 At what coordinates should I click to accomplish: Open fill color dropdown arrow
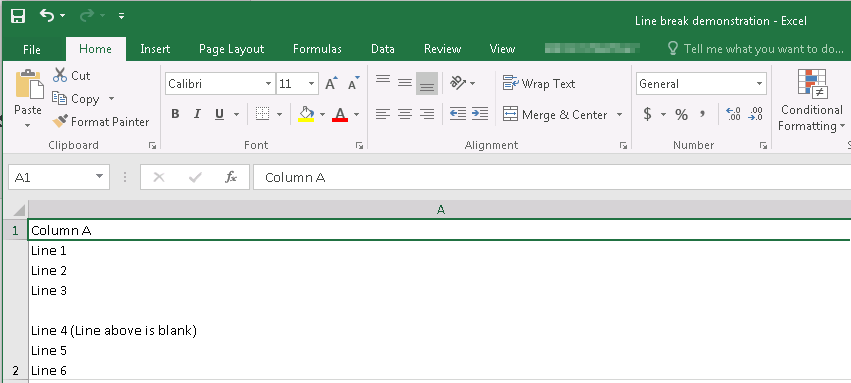(x=322, y=114)
